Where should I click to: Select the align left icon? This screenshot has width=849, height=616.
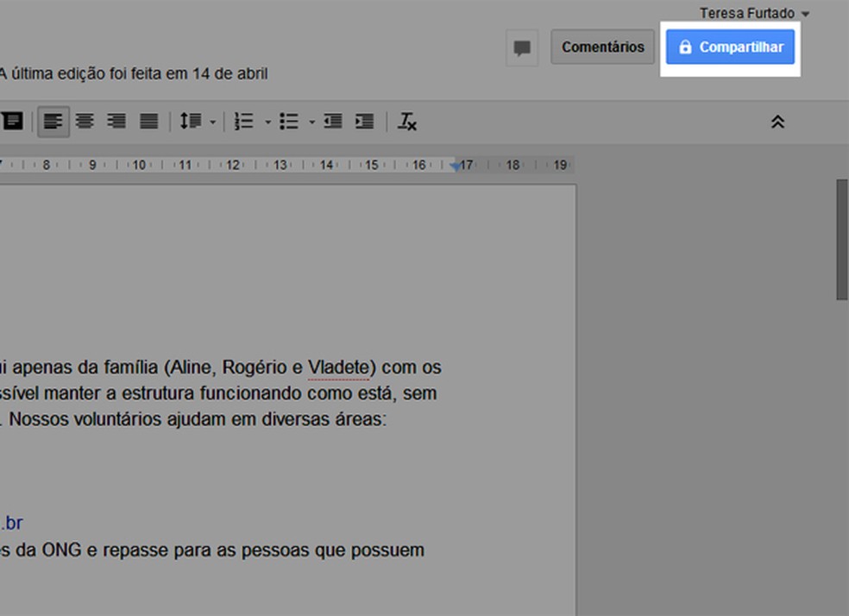pyautogui.click(x=53, y=121)
